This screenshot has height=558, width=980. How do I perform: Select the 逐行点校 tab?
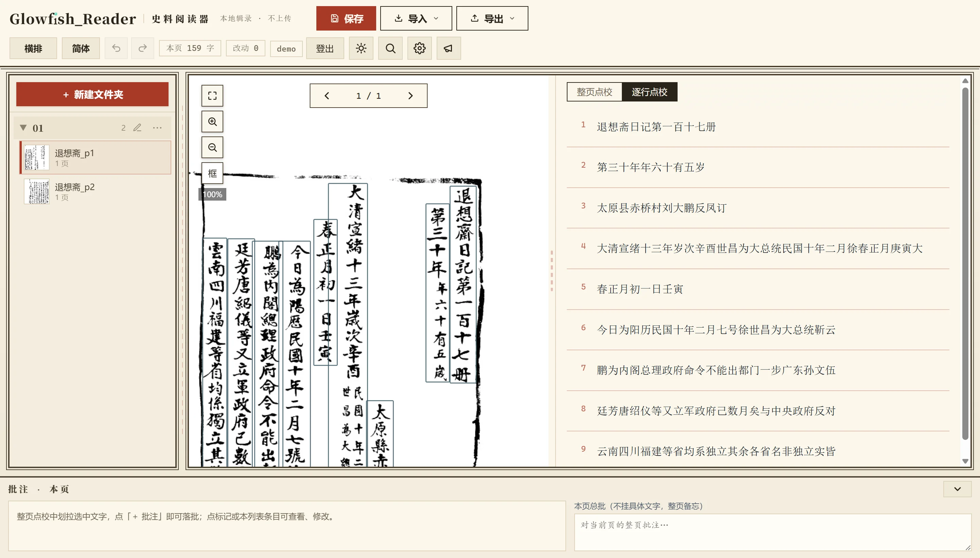(649, 92)
